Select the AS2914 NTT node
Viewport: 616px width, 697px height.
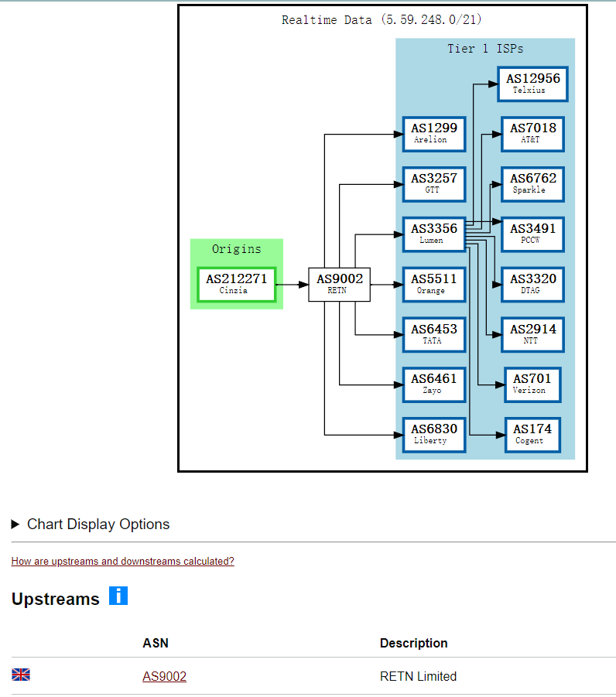533,335
